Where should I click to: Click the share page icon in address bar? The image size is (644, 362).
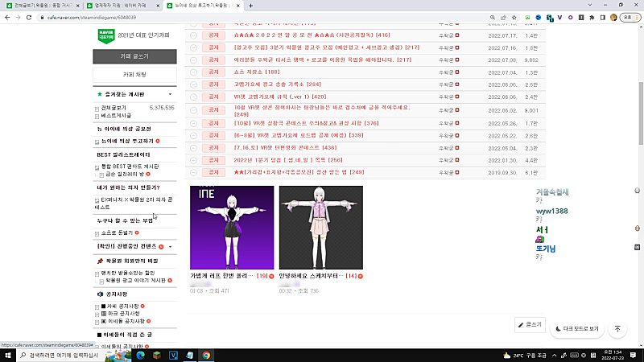[x=503, y=18]
